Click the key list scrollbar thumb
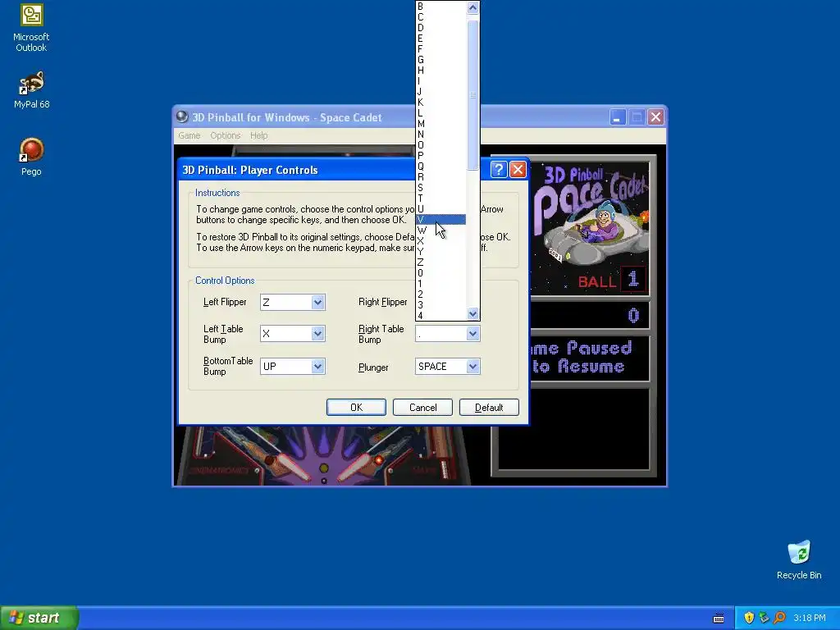Viewport: 840px width, 630px height. 472,95
